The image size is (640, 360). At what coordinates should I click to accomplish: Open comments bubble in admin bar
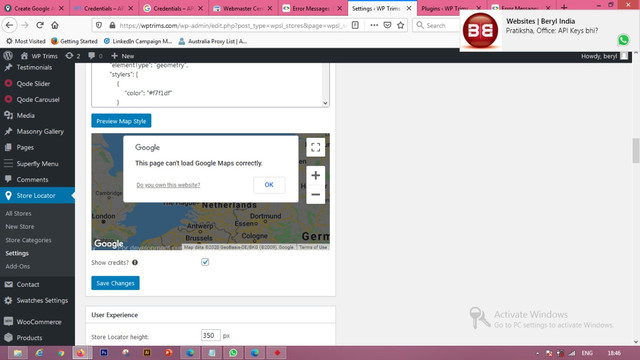95,56
